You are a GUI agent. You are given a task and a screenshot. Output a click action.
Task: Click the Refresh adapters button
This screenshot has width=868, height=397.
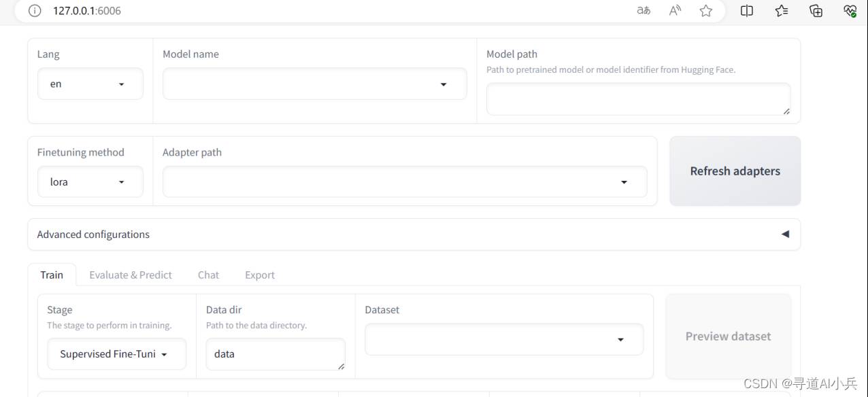pos(735,171)
